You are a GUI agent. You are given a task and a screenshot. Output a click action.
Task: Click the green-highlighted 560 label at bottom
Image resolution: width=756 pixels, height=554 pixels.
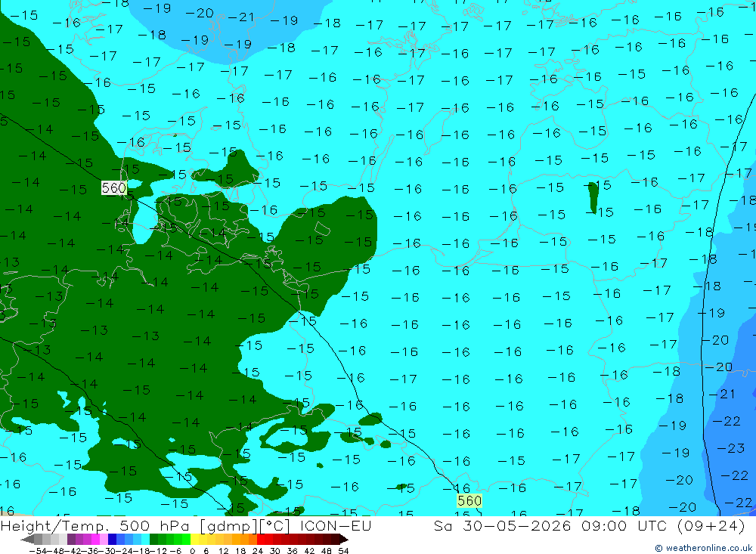point(469,501)
